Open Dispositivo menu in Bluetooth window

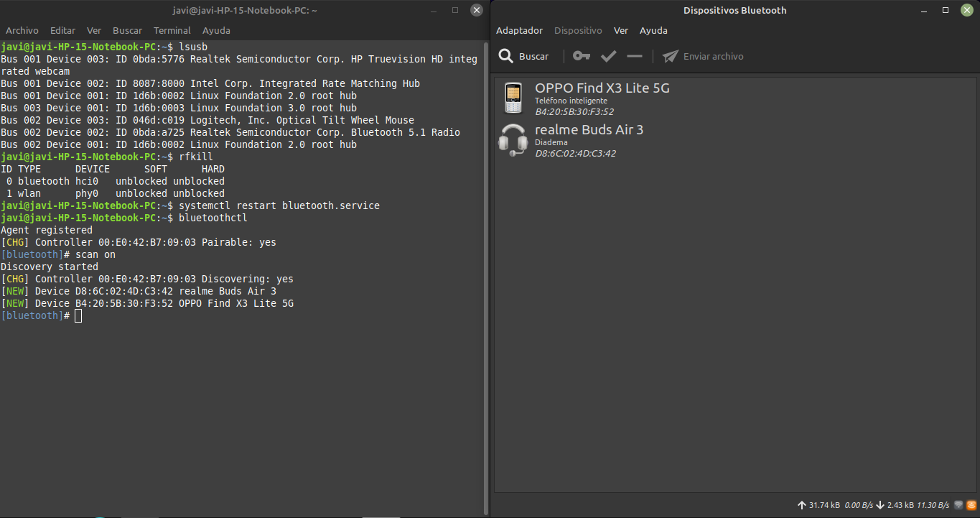pyautogui.click(x=578, y=31)
